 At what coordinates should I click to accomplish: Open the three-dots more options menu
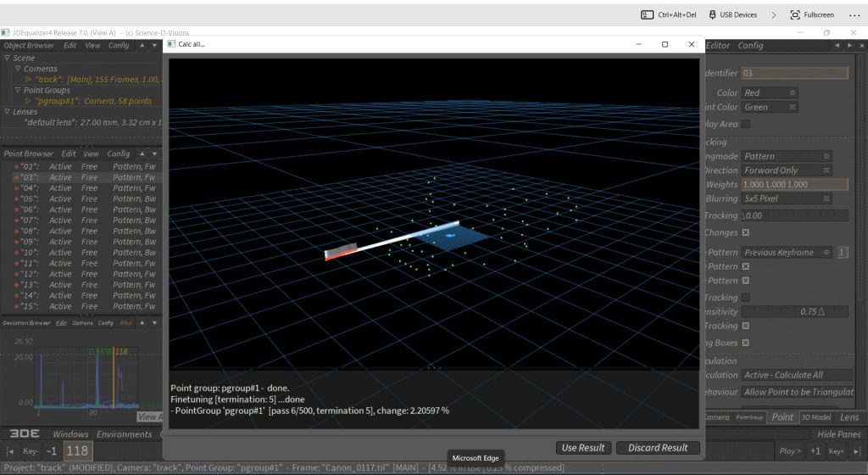[x=854, y=15]
